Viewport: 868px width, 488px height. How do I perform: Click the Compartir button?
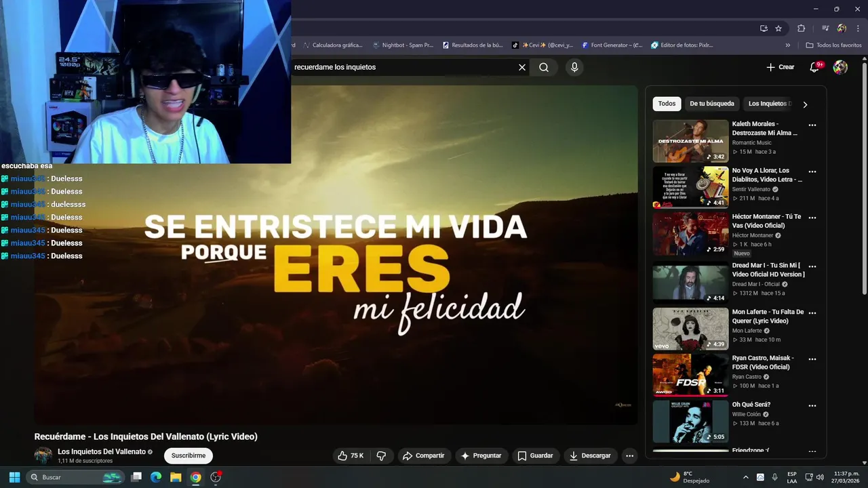tap(423, 455)
